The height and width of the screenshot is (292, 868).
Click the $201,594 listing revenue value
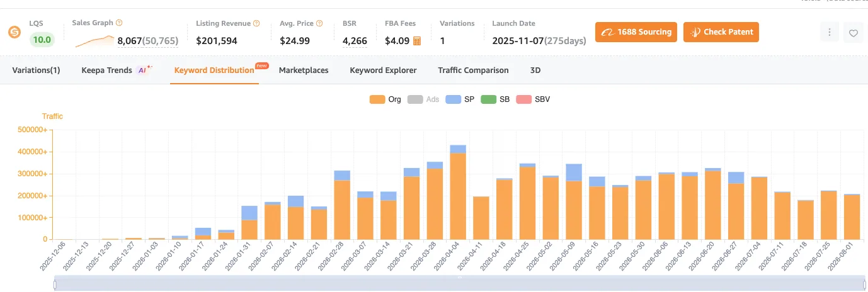coord(217,41)
